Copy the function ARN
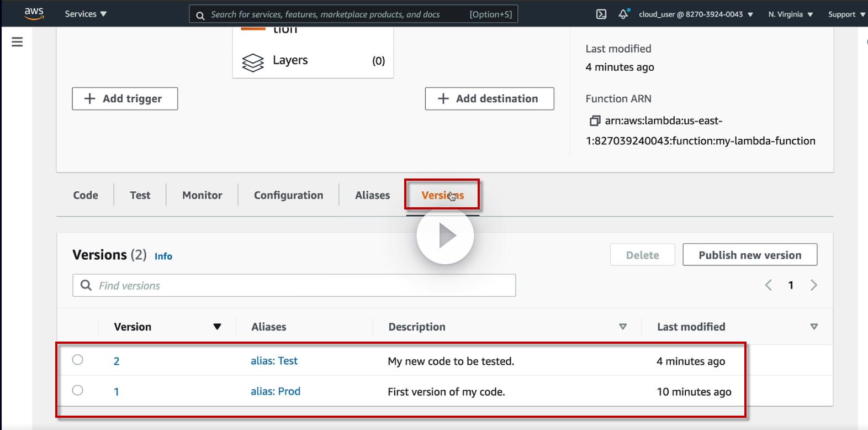 (595, 120)
